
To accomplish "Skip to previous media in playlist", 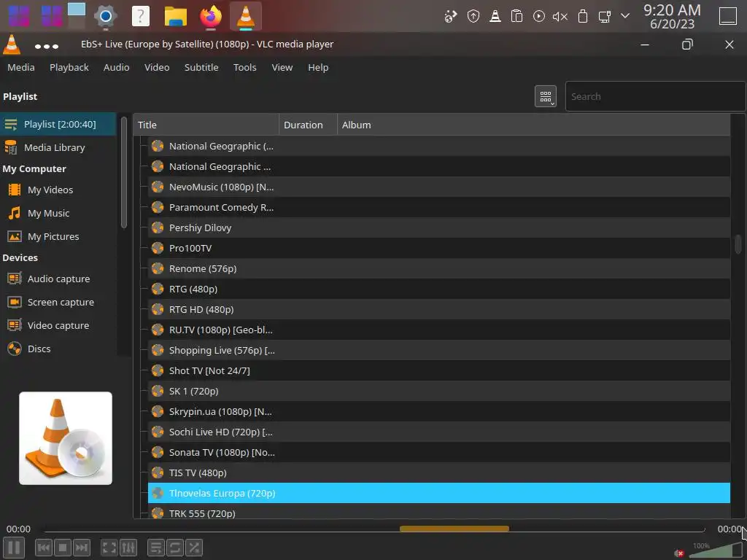I will [x=43, y=548].
